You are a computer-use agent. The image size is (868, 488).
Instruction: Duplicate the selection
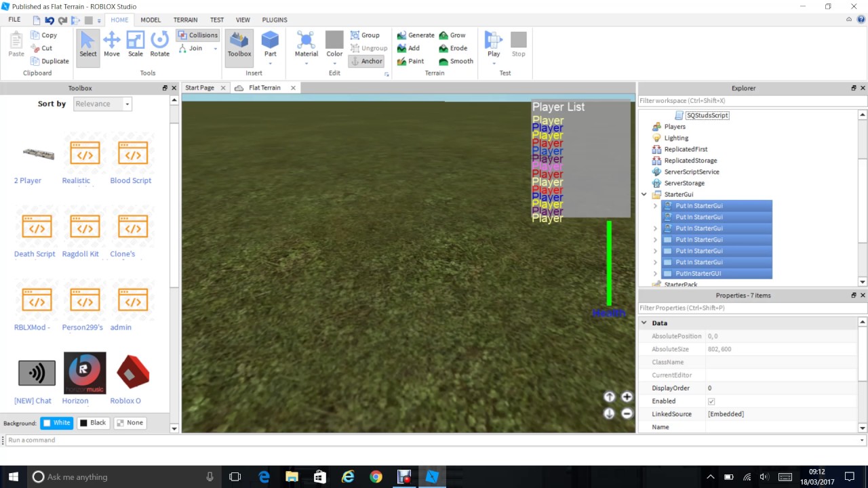pyautogui.click(x=50, y=61)
